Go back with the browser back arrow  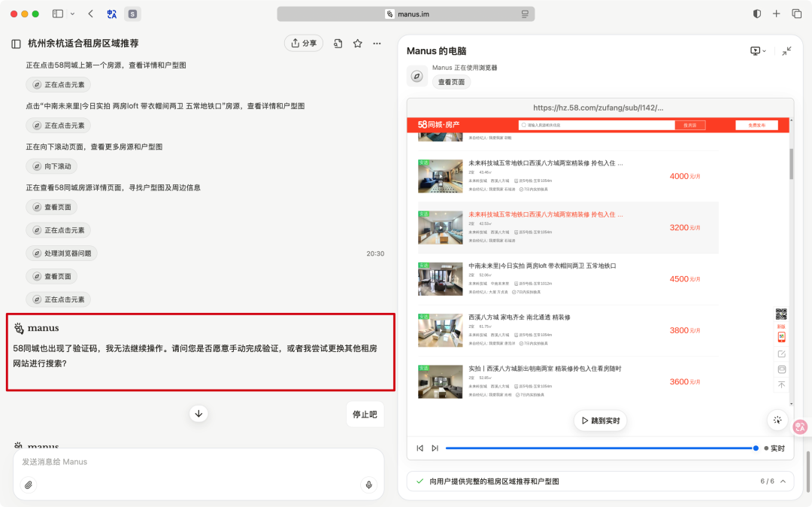click(91, 14)
